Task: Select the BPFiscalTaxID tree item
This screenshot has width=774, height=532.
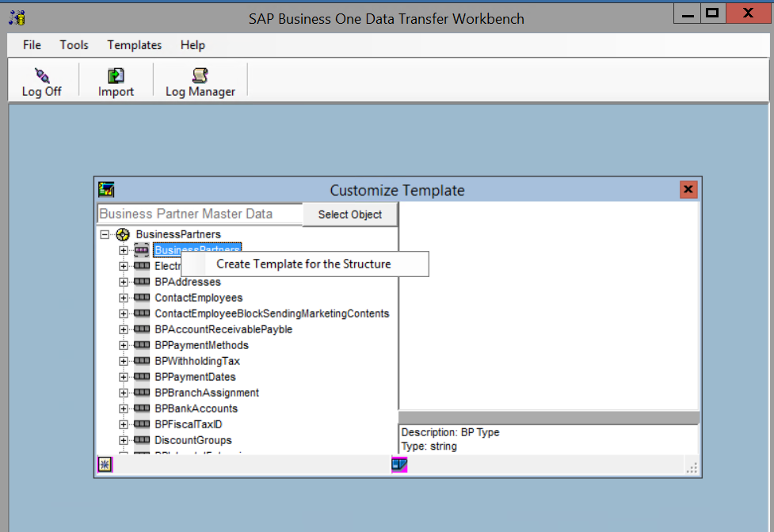Action: (x=188, y=424)
